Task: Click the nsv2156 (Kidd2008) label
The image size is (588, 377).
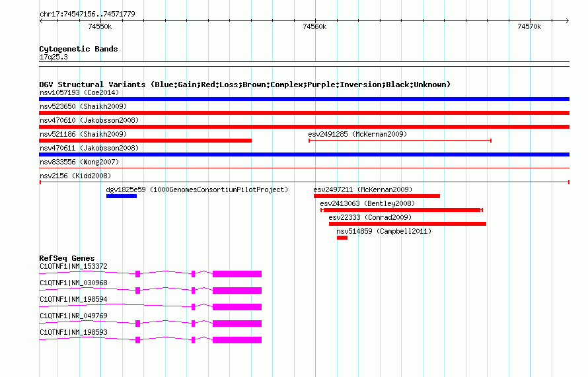Action: 75,176
